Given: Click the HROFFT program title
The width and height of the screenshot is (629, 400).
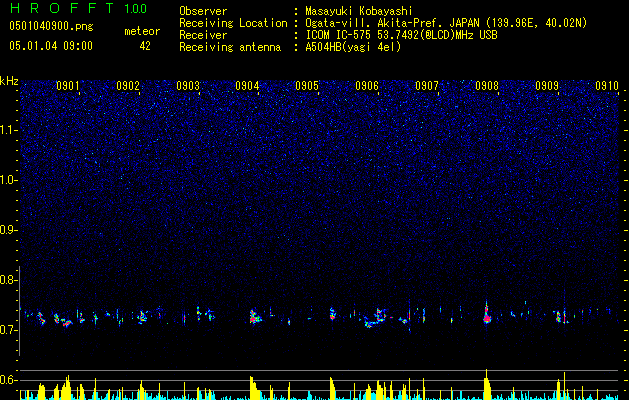Looking at the screenshot, I should [63, 8].
